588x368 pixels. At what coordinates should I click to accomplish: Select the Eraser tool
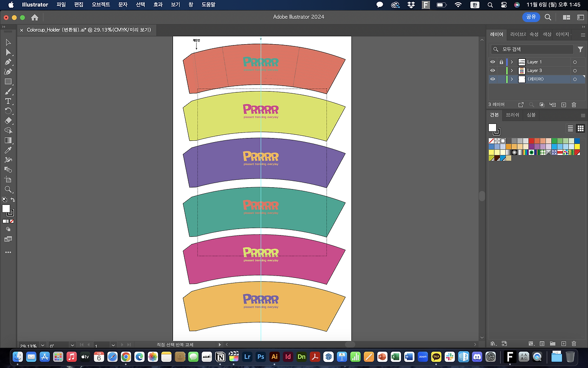pos(8,121)
